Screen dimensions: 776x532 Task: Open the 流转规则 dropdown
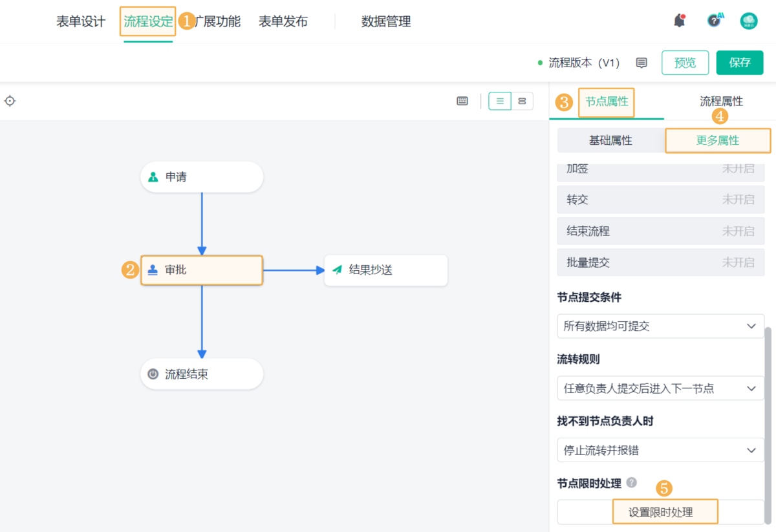[x=660, y=388]
